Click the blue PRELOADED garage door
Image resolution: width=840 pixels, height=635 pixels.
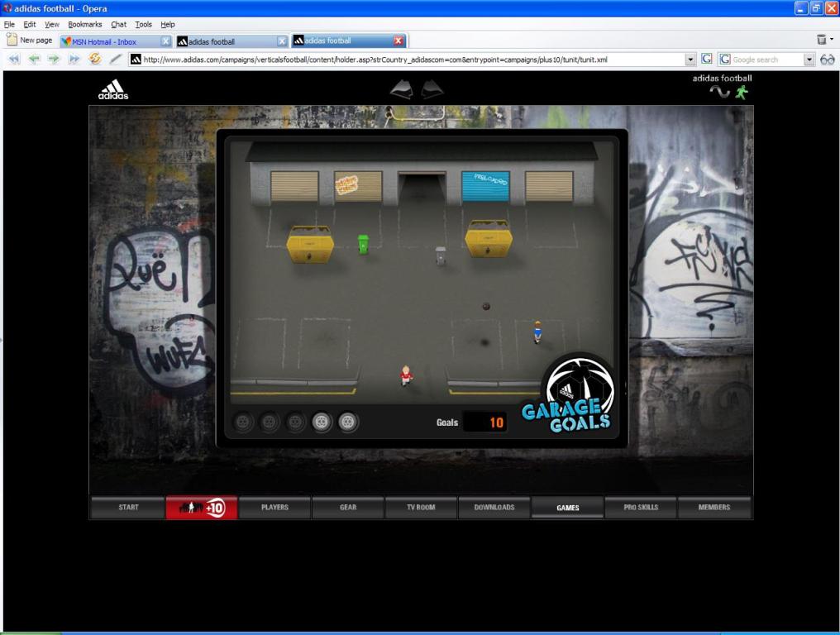point(485,186)
